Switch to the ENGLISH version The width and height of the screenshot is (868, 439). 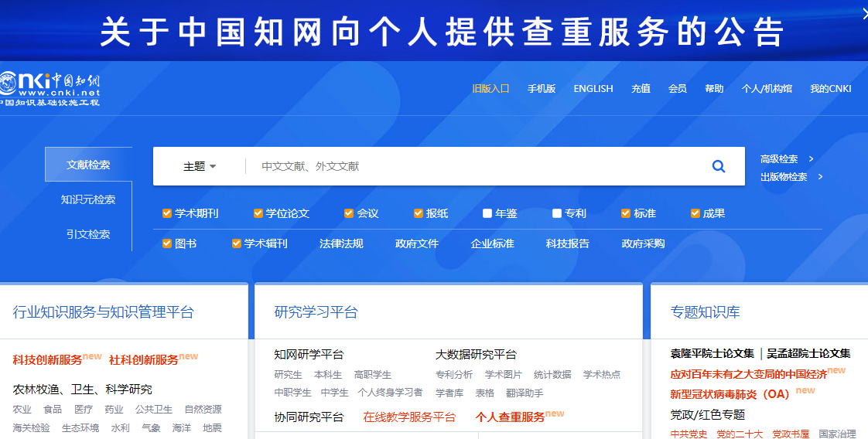[593, 88]
